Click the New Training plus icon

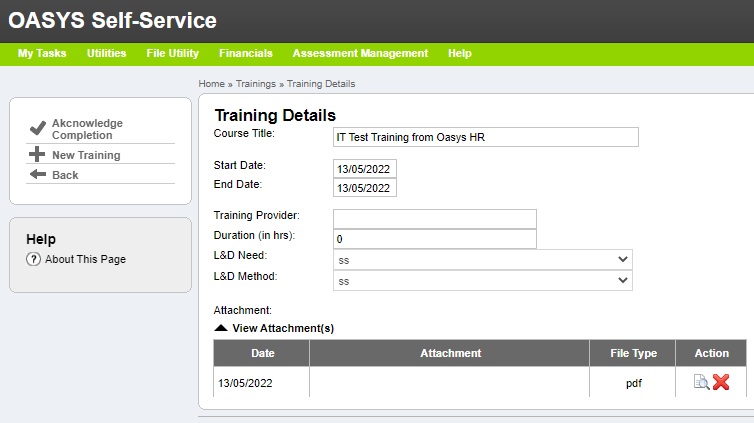[x=37, y=154]
